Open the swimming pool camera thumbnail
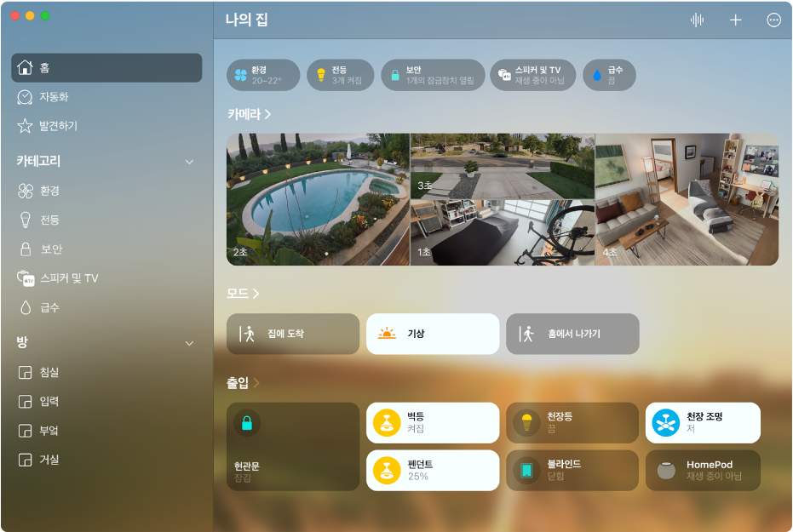 (318, 199)
